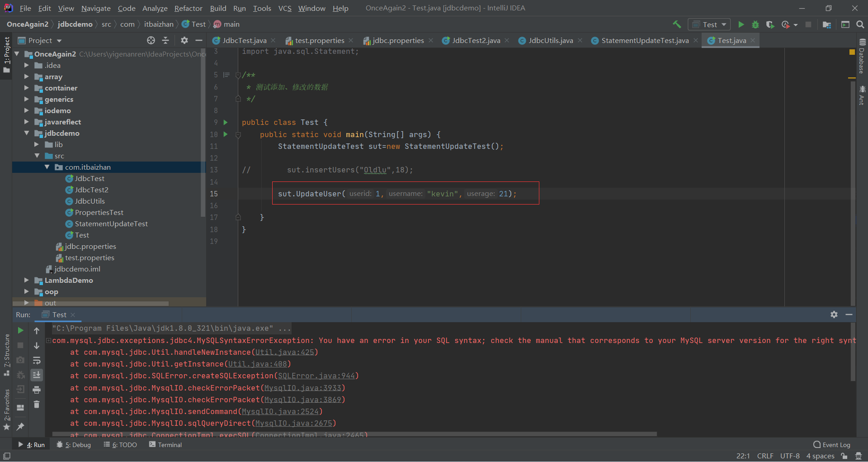Open Project Structure folder icon

[827, 24]
